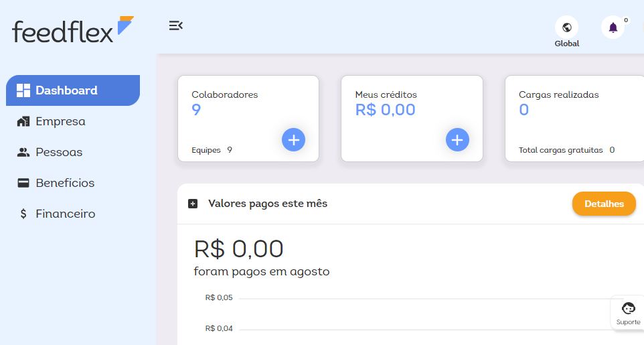644x345 pixels.
Task: Navigate to Benefícios
Action: pos(65,183)
